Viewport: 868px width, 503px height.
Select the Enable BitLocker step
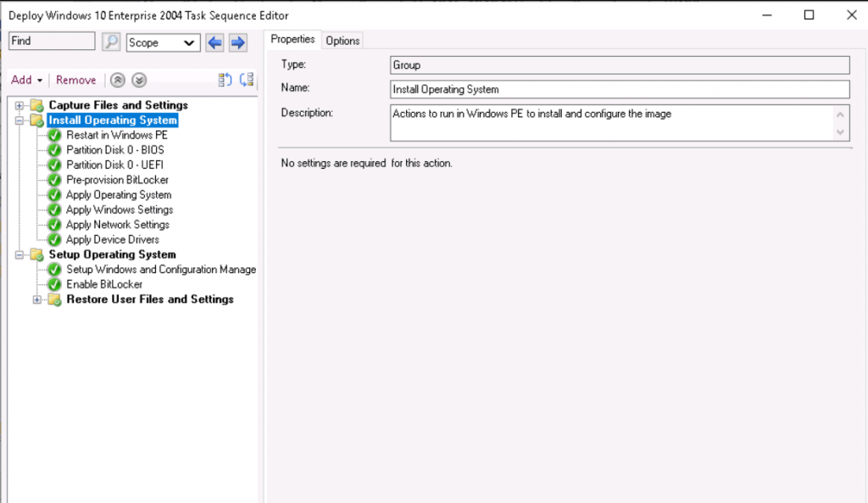pos(104,285)
